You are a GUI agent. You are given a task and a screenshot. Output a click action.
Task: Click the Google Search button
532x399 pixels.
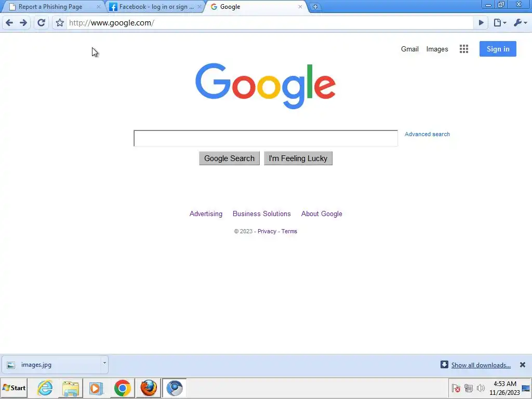(x=229, y=158)
